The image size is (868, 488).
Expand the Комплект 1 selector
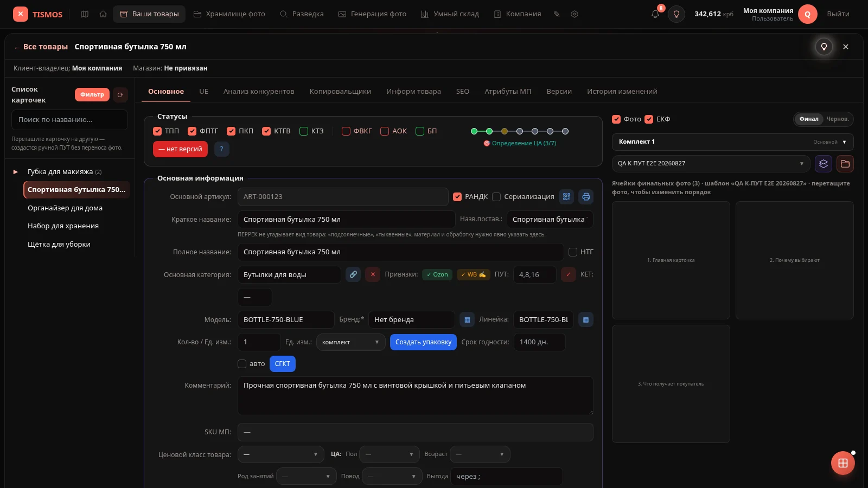733,142
